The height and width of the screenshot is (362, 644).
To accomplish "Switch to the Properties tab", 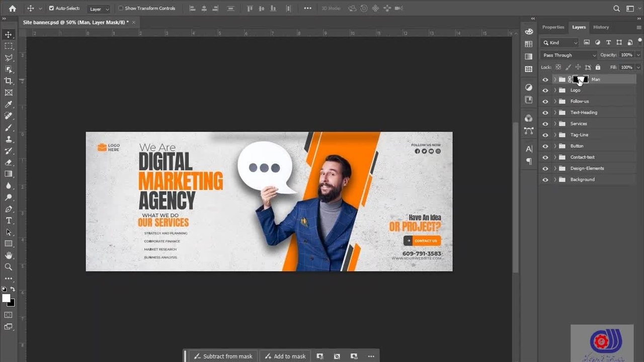I will click(x=553, y=27).
